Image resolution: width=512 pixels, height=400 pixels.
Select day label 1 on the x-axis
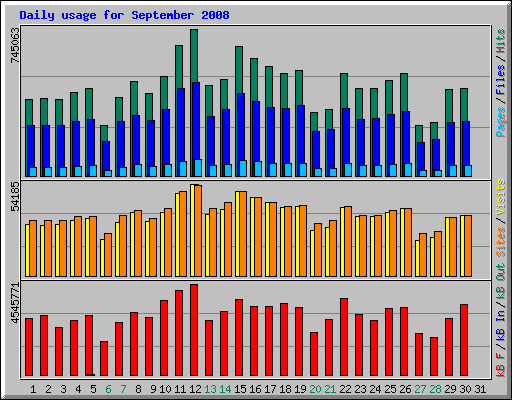33,389
